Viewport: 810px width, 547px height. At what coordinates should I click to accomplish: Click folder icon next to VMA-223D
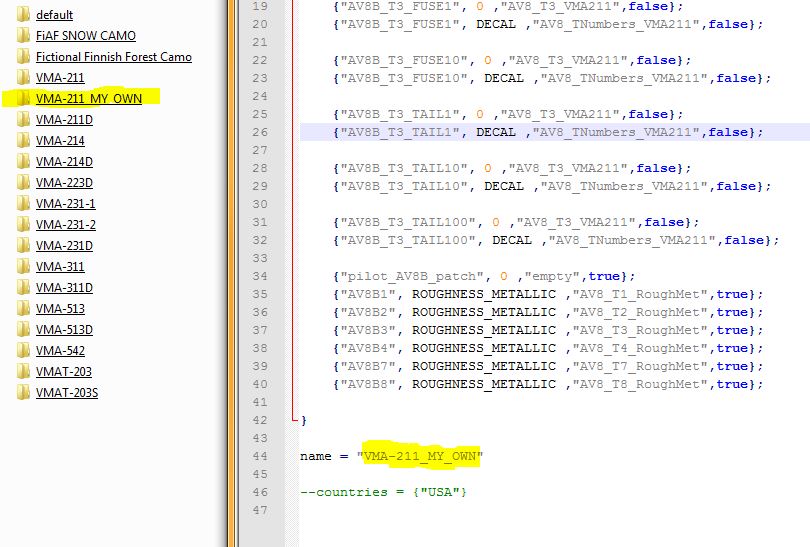click(x=23, y=182)
